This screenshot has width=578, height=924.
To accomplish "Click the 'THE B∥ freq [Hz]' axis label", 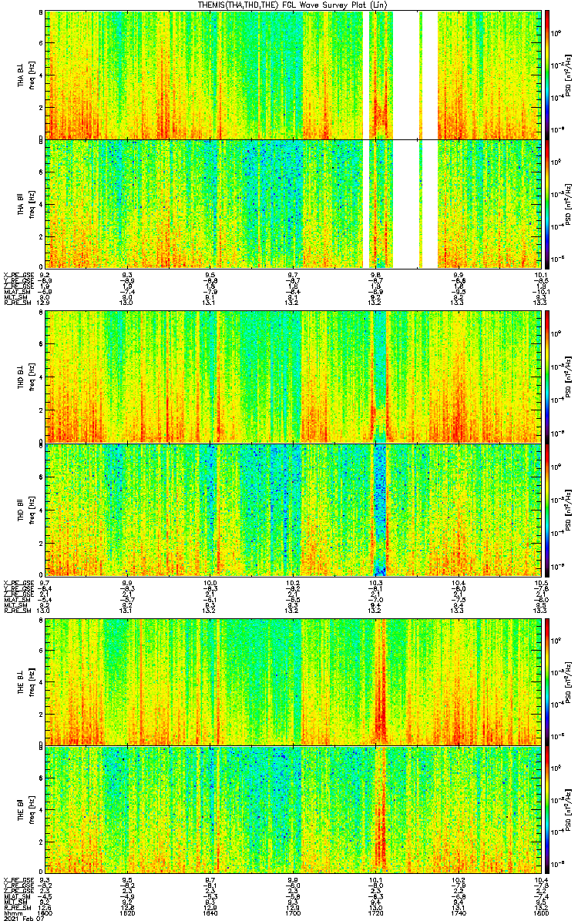I will coord(25,810).
